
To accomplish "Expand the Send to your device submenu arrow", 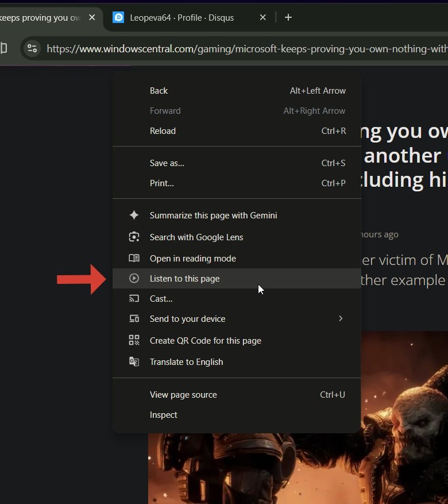I will [341, 318].
